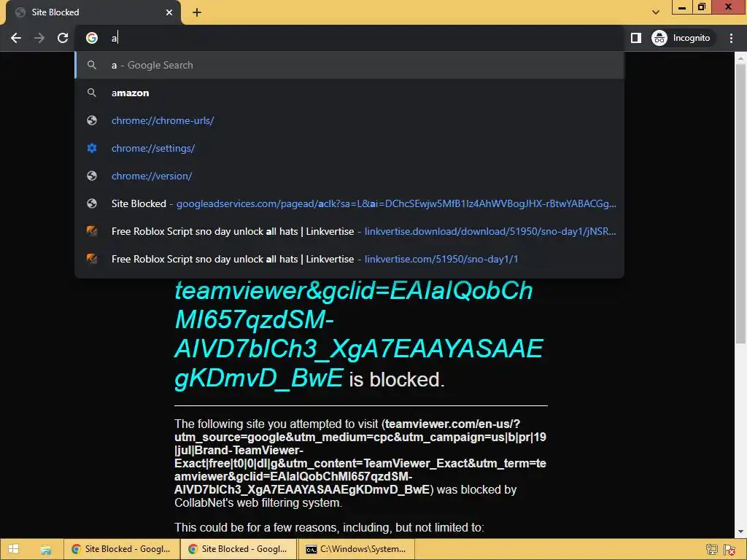Choose the Site Blocked googleadservices suggestion

tap(349, 203)
